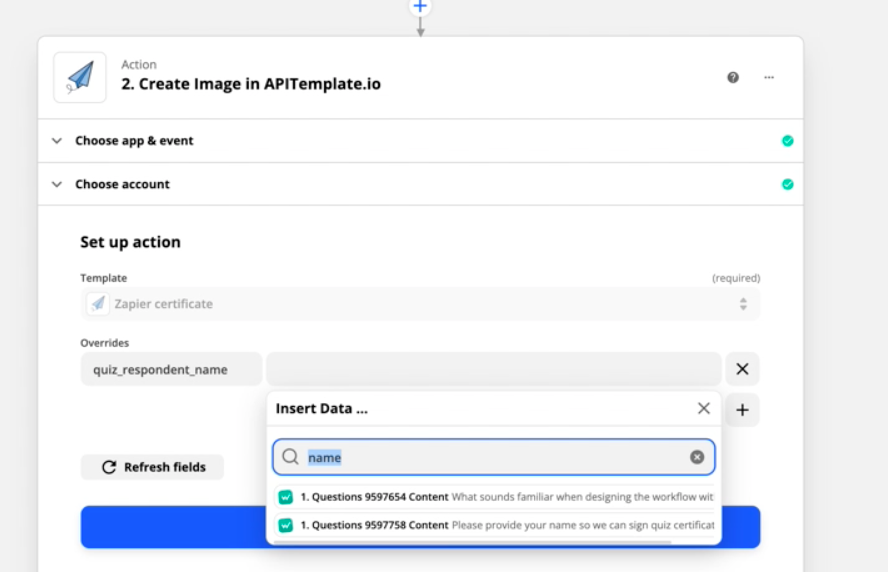Open the Template dropdown showing Zapier certificate

click(x=420, y=304)
